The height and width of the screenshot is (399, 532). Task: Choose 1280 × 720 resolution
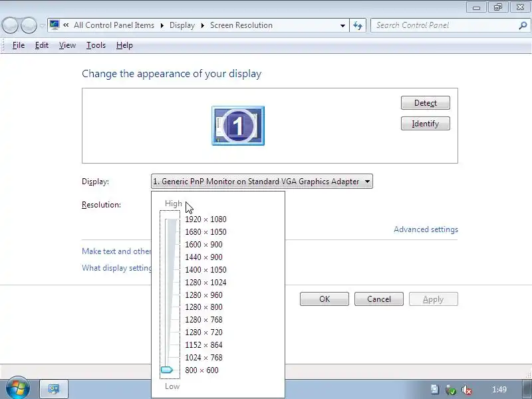coord(203,332)
